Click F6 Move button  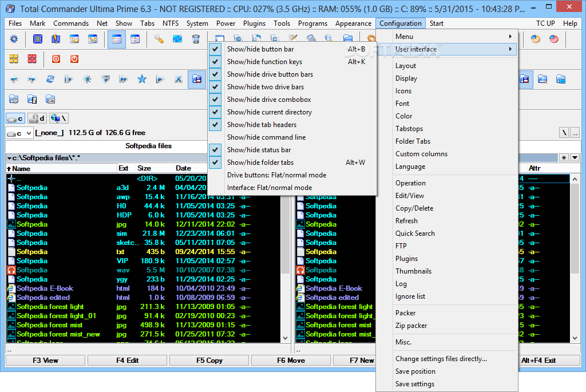click(x=291, y=361)
